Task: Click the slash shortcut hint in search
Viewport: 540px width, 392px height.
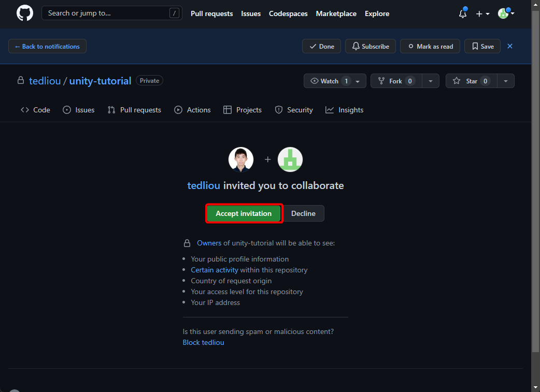Action: pos(174,13)
